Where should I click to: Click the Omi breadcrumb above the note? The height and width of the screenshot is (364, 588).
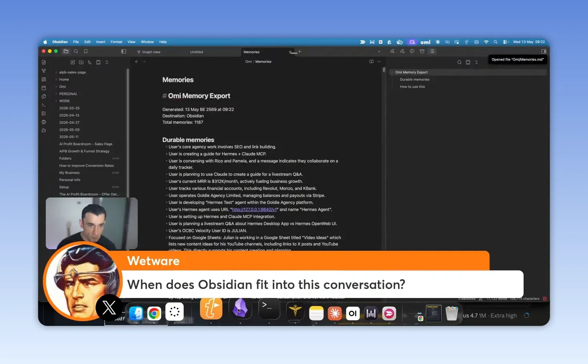tap(248, 62)
